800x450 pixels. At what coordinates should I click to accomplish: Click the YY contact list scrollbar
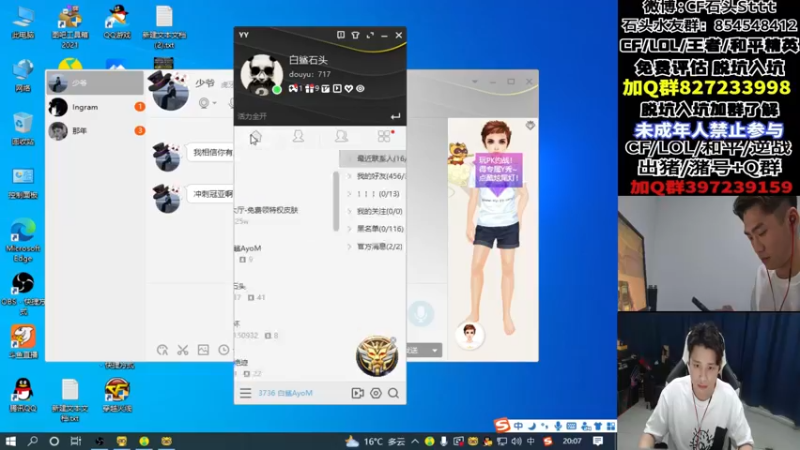(336, 202)
